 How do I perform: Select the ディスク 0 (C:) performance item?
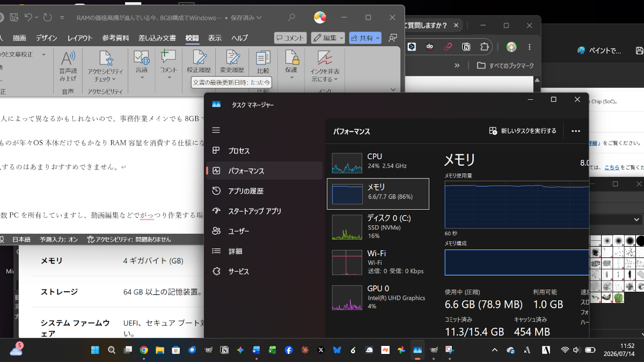tap(378, 226)
